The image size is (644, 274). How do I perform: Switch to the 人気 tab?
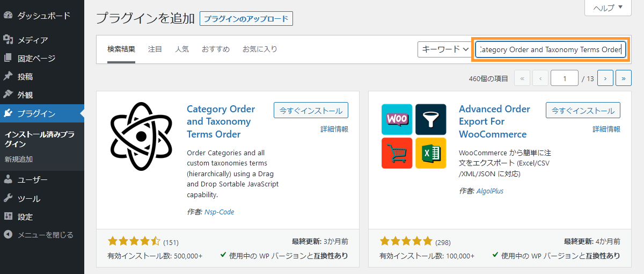(182, 49)
